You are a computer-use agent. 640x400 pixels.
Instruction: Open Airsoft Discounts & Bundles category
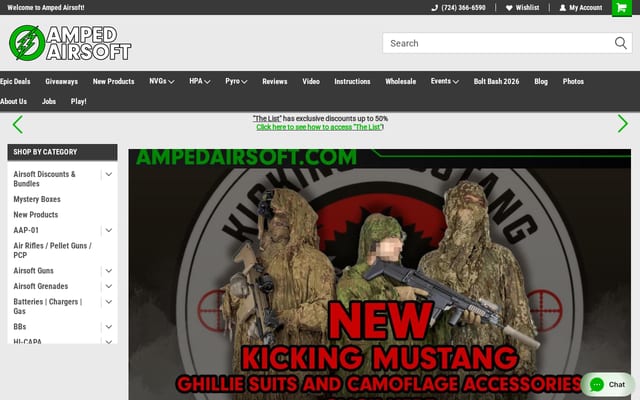(44, 179)
